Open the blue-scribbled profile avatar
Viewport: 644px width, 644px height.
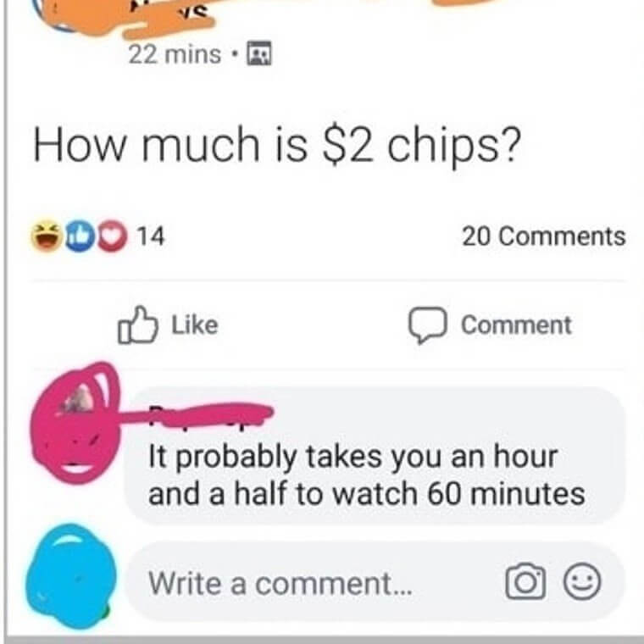[70, 576]
